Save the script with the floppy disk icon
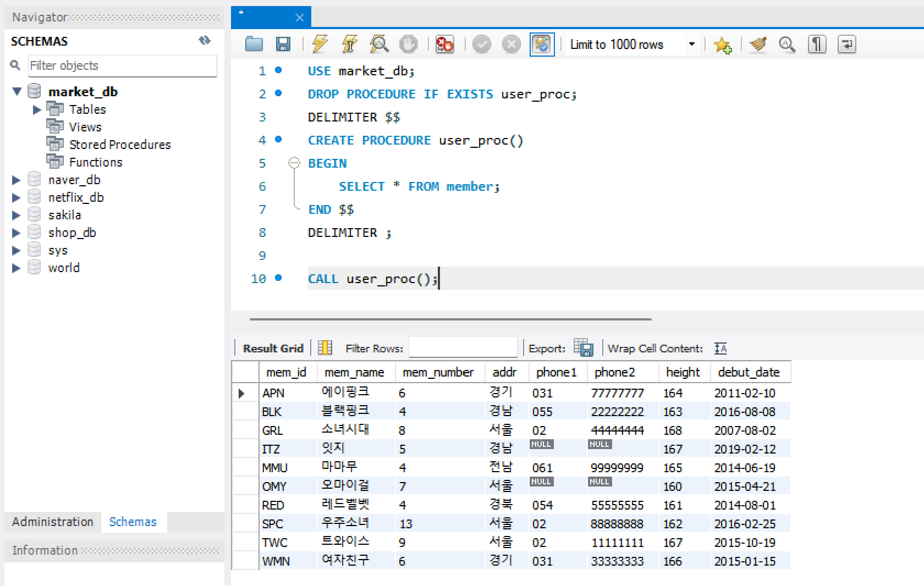The width and height of the screenshot is (924, 586). [x=283, y=44]
